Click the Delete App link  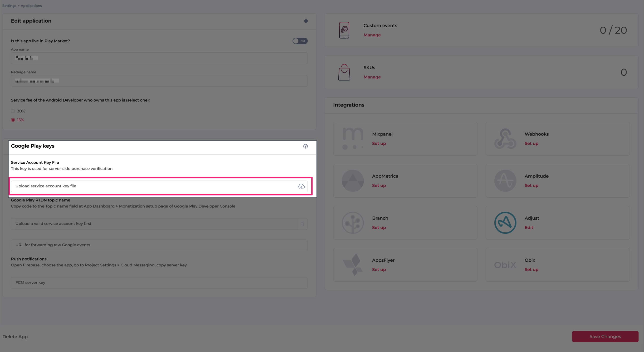(x=15, y=336)
